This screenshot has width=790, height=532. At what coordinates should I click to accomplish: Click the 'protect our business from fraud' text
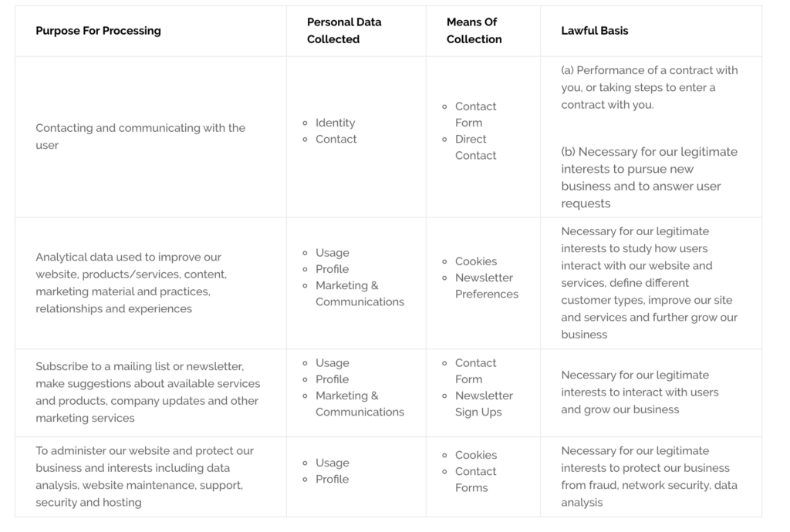click(x=649, y=476)
